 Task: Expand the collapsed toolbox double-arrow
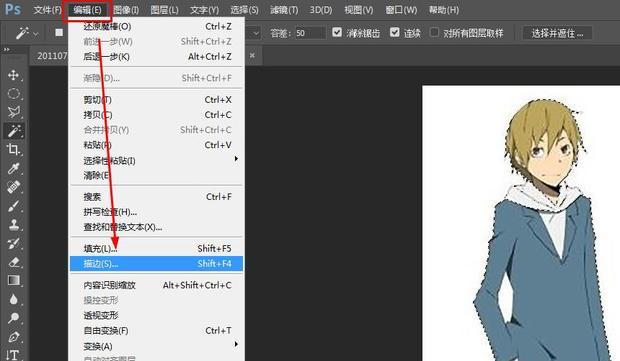pos(6,49)
